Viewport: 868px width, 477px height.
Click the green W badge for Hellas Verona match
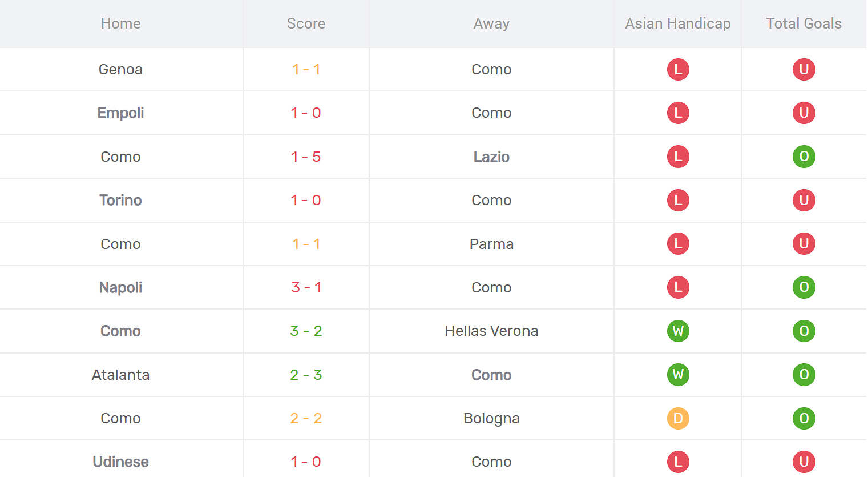tap(678, 331)
